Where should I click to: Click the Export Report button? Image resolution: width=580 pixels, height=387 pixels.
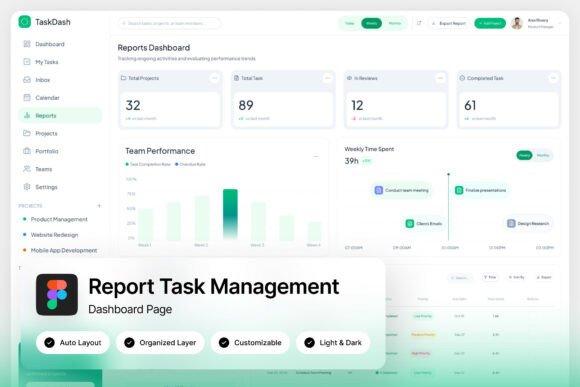coord(449,23)
